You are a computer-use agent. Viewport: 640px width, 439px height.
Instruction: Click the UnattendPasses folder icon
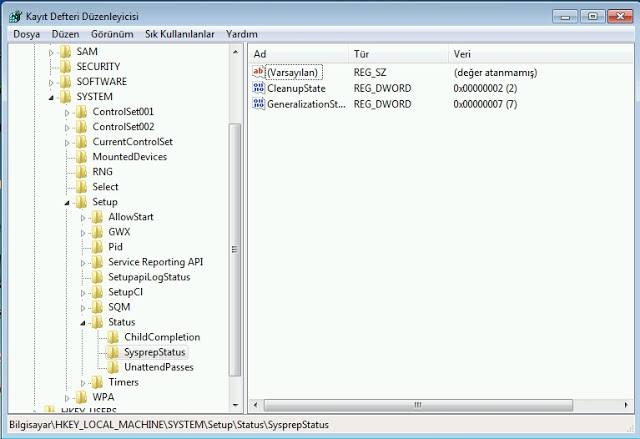[114, 367]
